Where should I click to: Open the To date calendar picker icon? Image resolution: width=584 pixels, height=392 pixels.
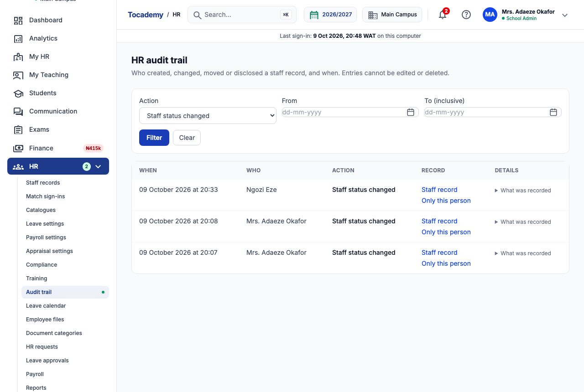(x=553, y=112)
